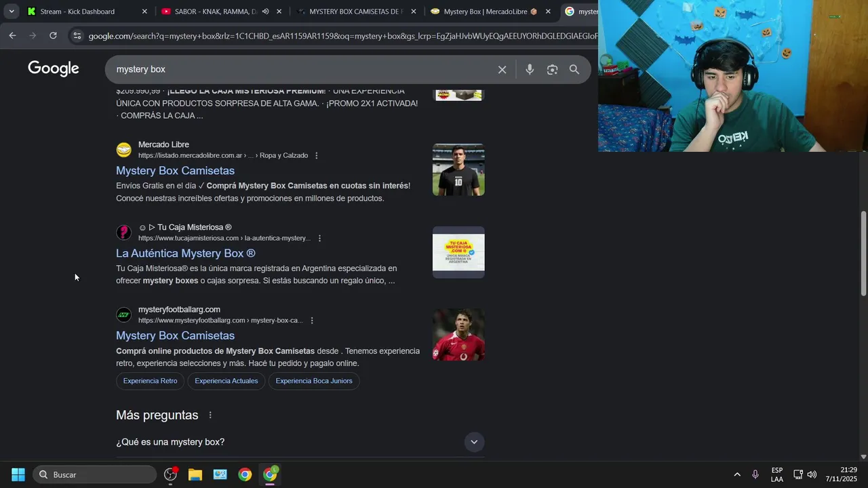Screen dimensions: 868x488
Task: Start voice search with the microphone icon
Action: click(x=530, y=70)
